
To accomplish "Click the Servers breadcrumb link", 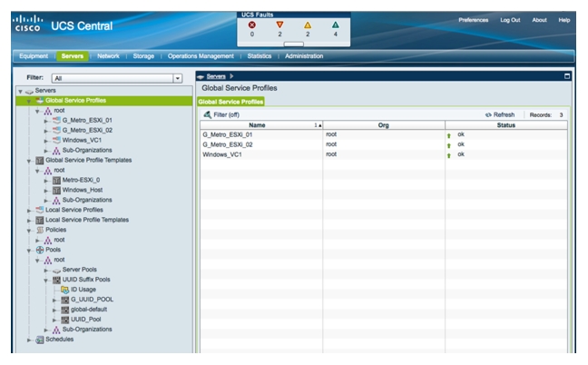I will (x=216, y=76).
